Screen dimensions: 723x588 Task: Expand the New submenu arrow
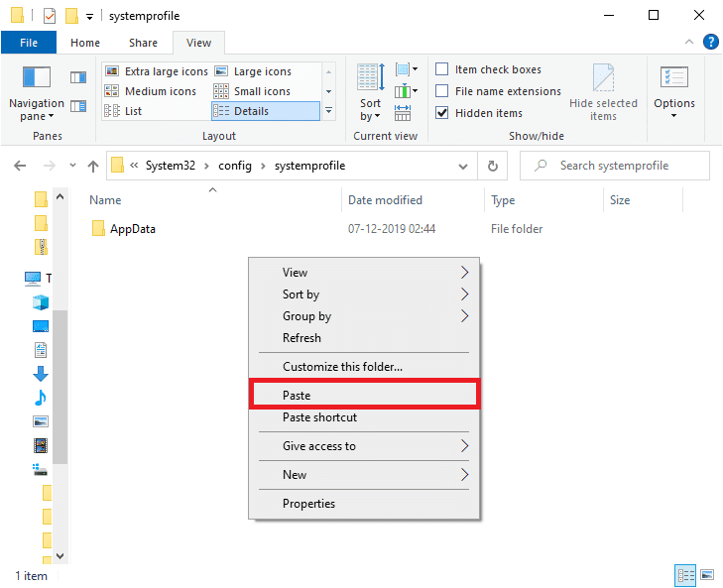point(464,475)
